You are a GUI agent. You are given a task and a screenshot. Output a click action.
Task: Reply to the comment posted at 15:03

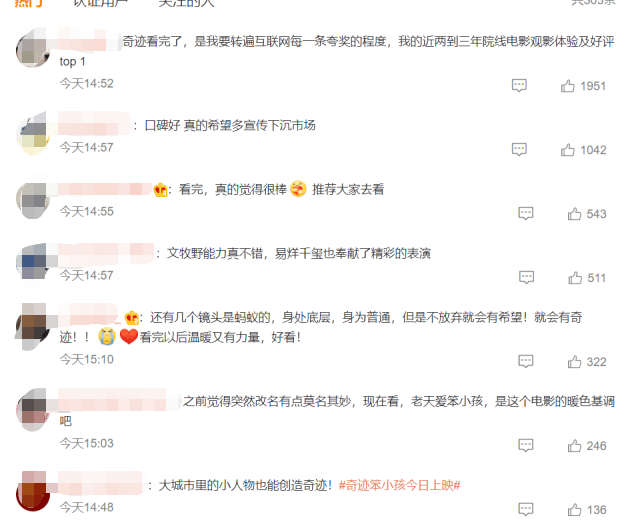[526, 445]
